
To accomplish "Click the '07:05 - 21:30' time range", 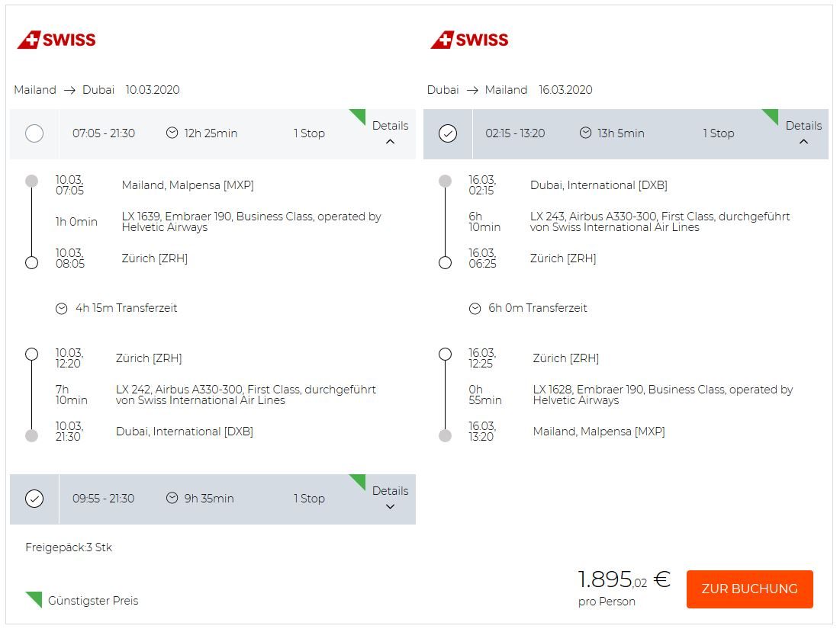I will click(104, 133).
